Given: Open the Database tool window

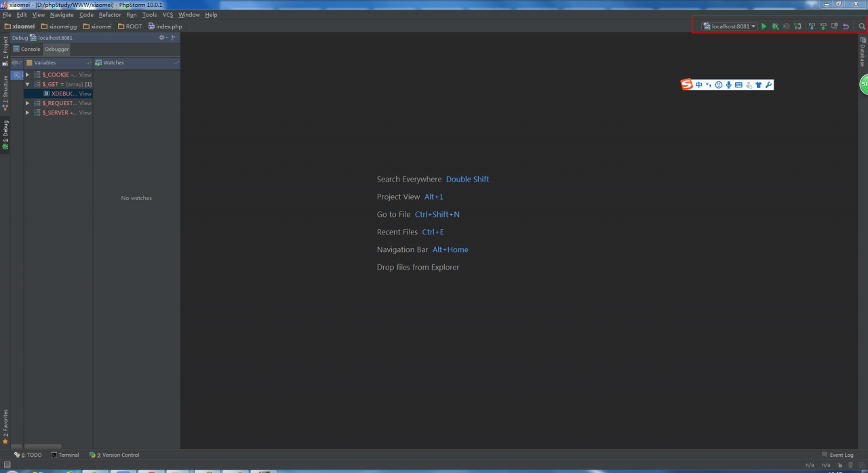Looking at the screenshot, I should click(863, 52).
